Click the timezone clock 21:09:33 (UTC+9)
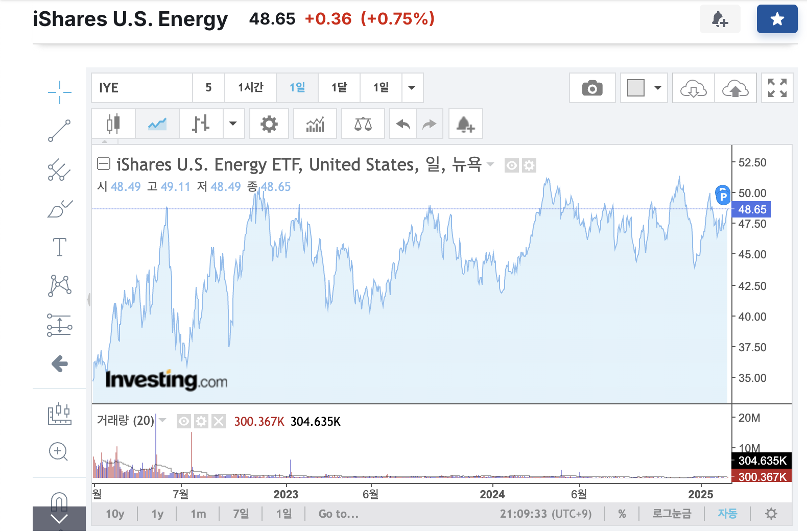The height and width of the screenshot is (532, 807). (545, 514)
